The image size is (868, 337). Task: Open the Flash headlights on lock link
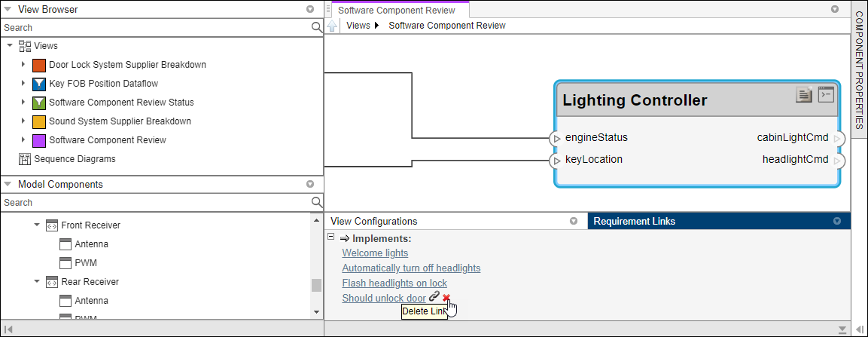394,283
